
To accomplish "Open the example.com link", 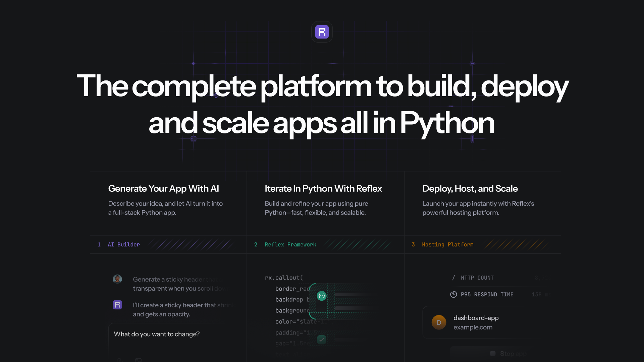I will pos(473,327).
